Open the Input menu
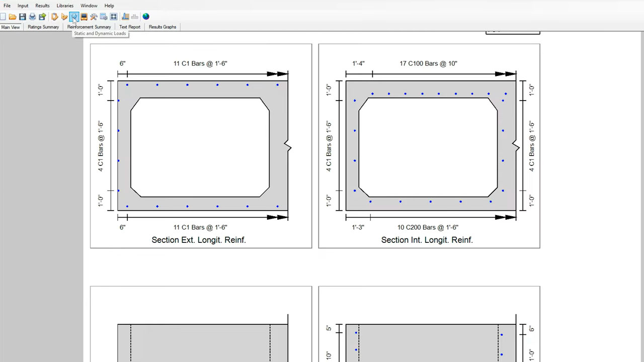The height and width of the screenshot is (362, 644). pyautogui.click(x=23, y=6)
